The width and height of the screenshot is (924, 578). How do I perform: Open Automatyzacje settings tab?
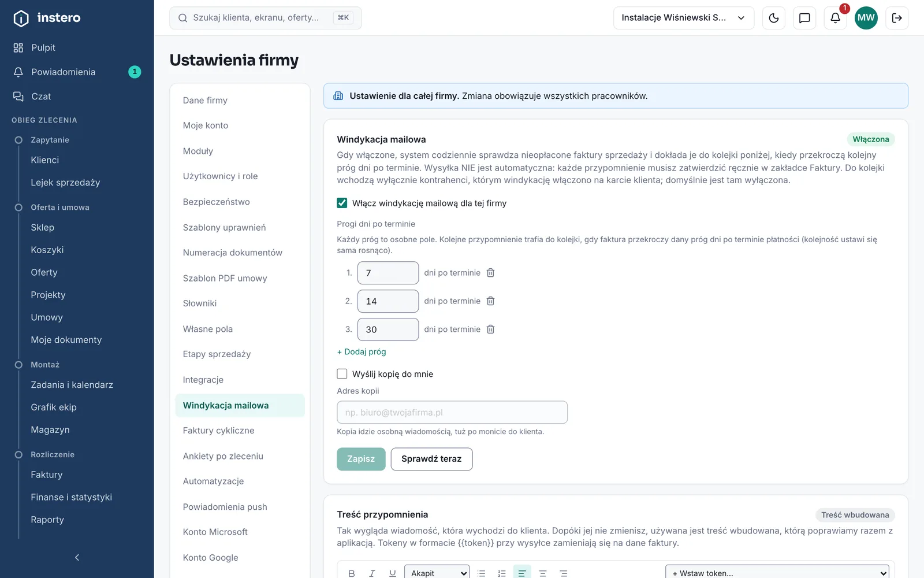coord(240,481)
